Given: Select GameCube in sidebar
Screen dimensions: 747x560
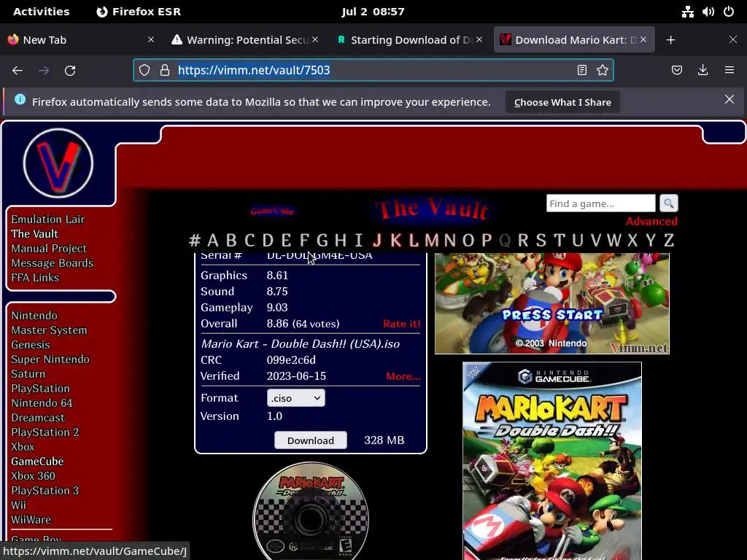Looking at the screenshot, I should (x=37, y=462).
